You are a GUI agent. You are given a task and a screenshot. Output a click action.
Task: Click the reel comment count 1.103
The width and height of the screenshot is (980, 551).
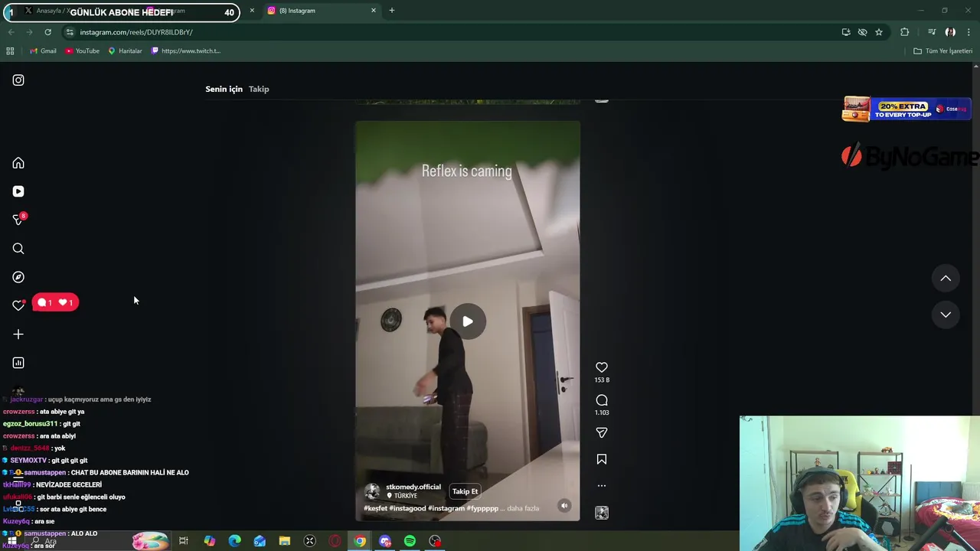(x=602, y=412)
